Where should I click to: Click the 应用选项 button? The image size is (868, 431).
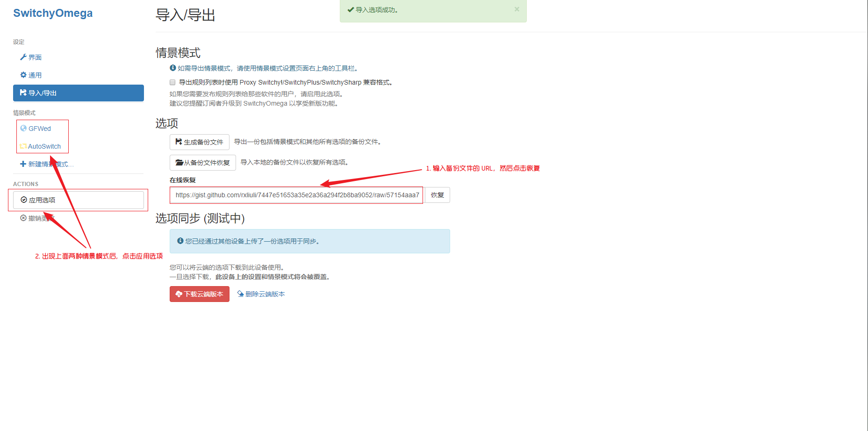coord(79,200)
